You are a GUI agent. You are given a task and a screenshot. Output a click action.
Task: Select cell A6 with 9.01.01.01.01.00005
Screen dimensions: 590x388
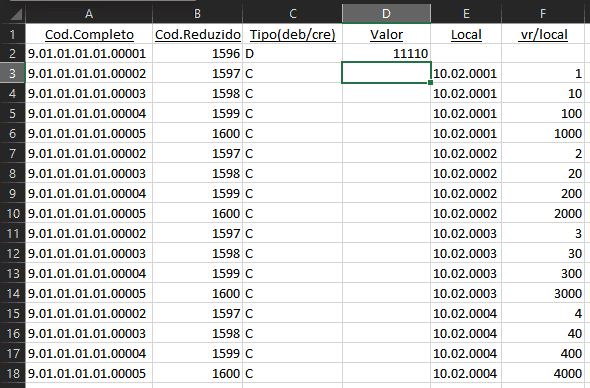coord(89,133)
